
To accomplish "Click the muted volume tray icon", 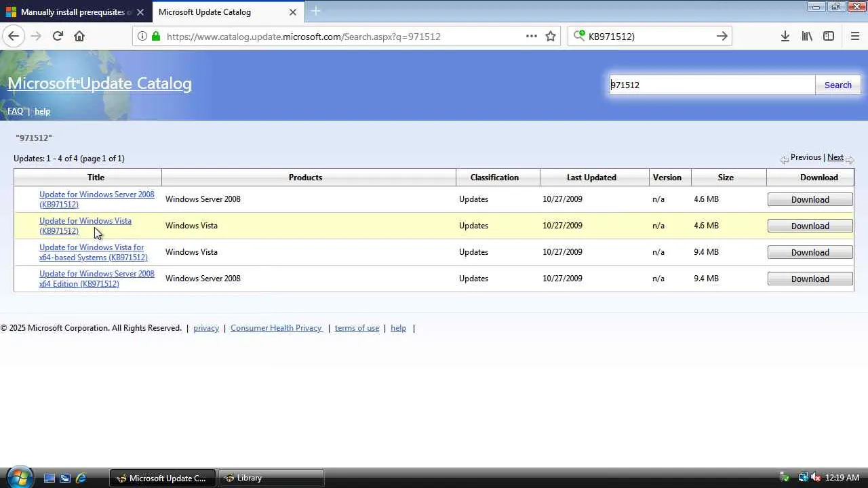I will pos(816,478).
